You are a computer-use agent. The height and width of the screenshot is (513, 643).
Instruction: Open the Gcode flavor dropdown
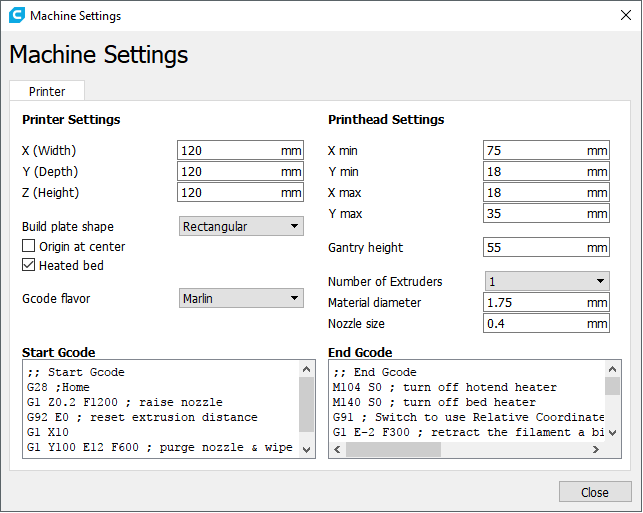point(241,298)
